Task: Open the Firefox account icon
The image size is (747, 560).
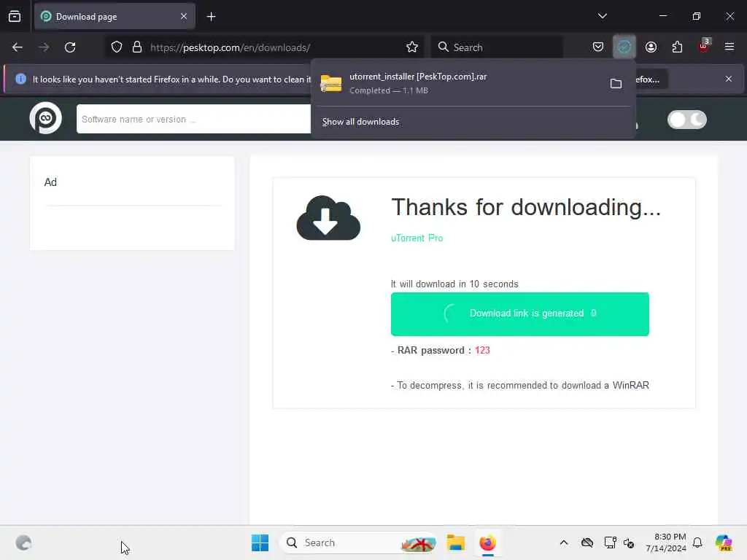Action: pos(651,47)
